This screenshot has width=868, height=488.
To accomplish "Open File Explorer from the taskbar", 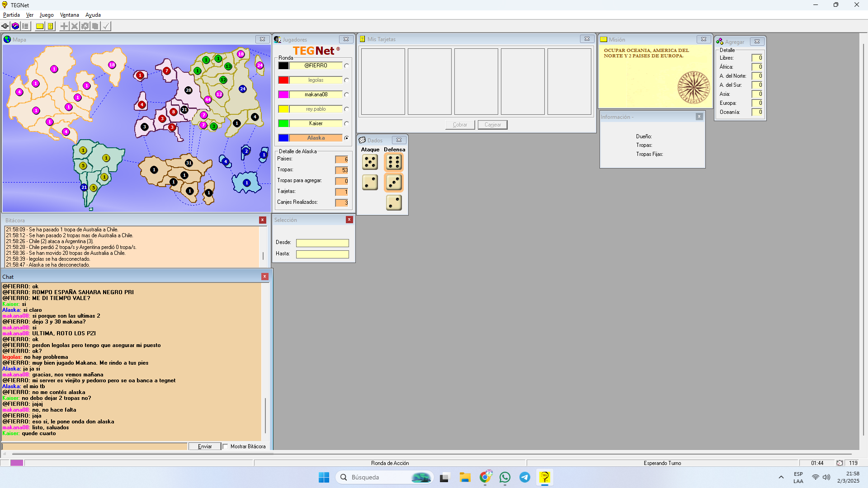I will tap(465, 477).
